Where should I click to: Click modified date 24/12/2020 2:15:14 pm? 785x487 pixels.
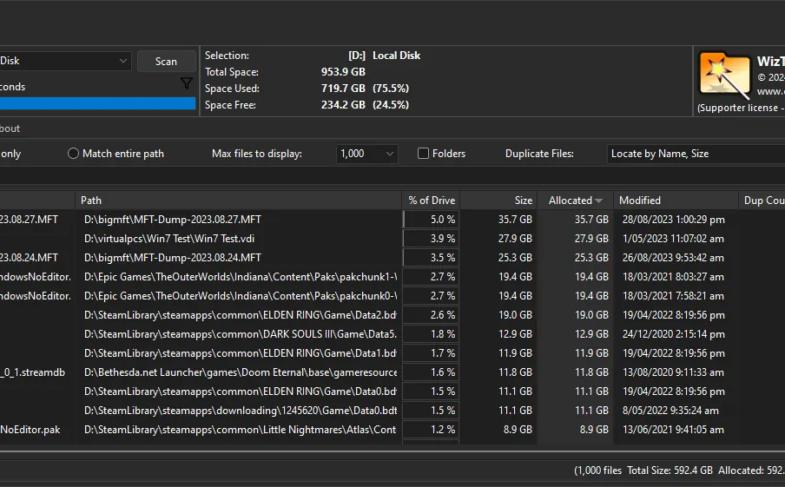click(673, 334)
